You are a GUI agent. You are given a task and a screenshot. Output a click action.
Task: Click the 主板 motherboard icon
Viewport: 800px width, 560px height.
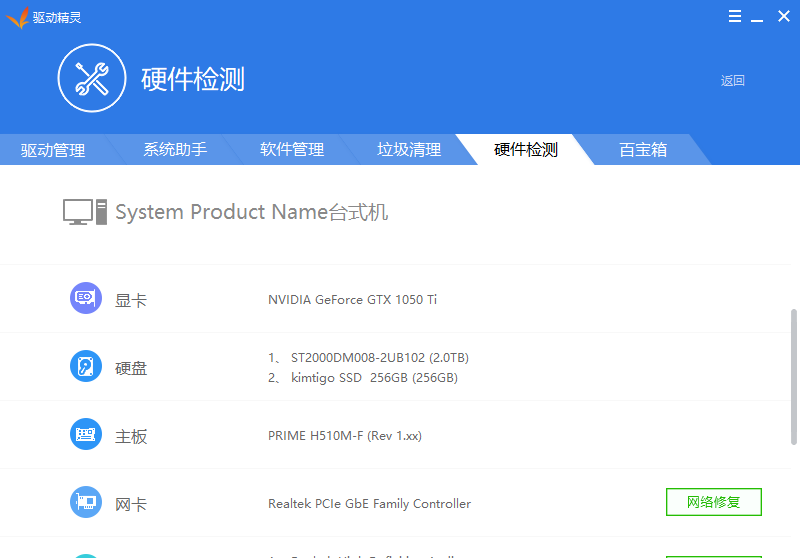86,434
